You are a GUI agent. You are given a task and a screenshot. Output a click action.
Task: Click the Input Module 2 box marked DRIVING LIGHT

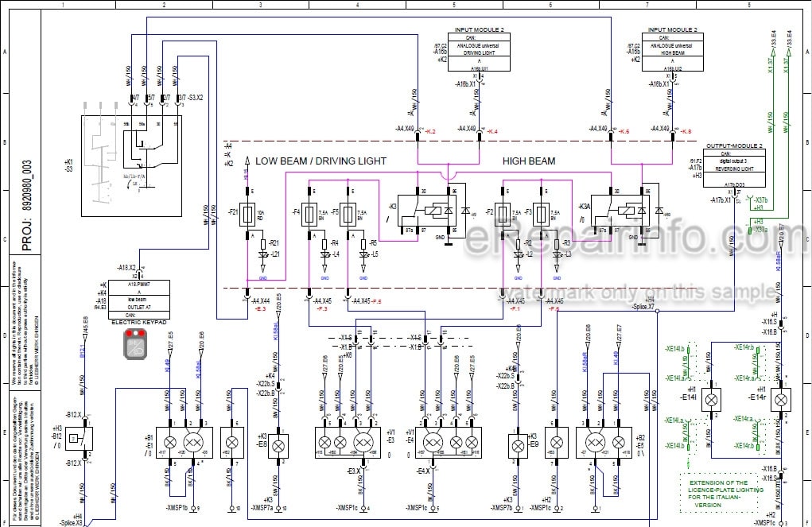(x=479, y=52)
